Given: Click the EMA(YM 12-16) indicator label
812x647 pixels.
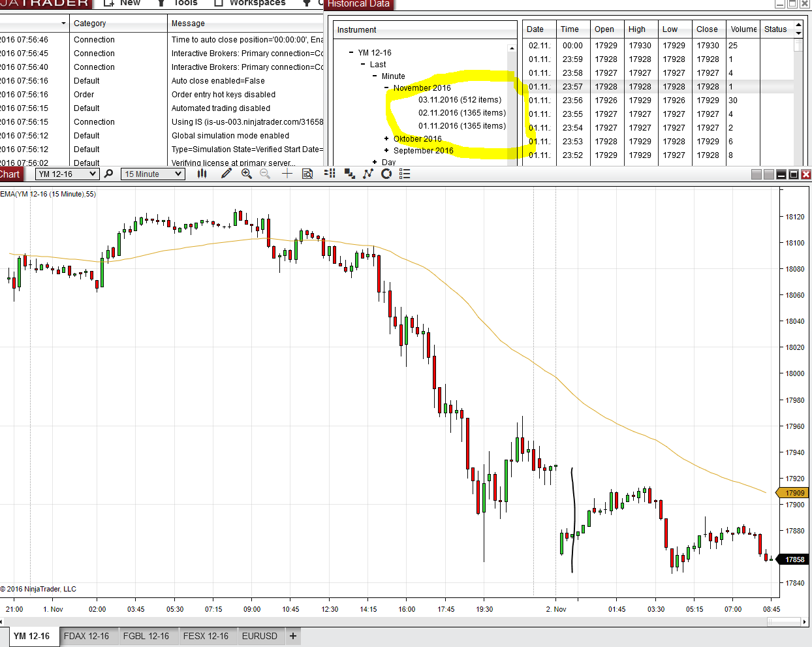Looking at the screenshot, I should click(48, 194).
